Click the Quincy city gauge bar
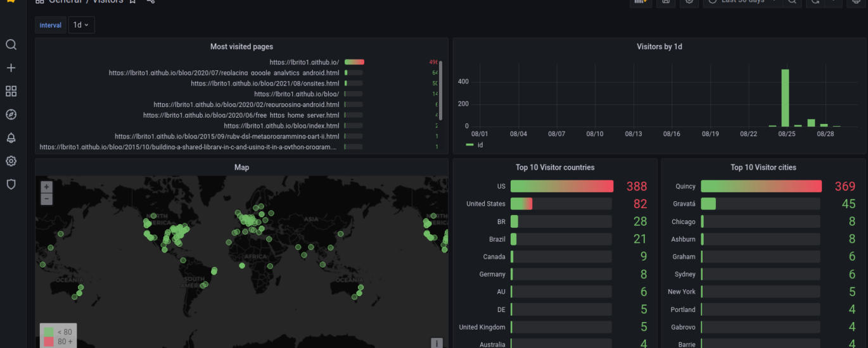The height and width of the screenshot is (348, 868). 761,186
